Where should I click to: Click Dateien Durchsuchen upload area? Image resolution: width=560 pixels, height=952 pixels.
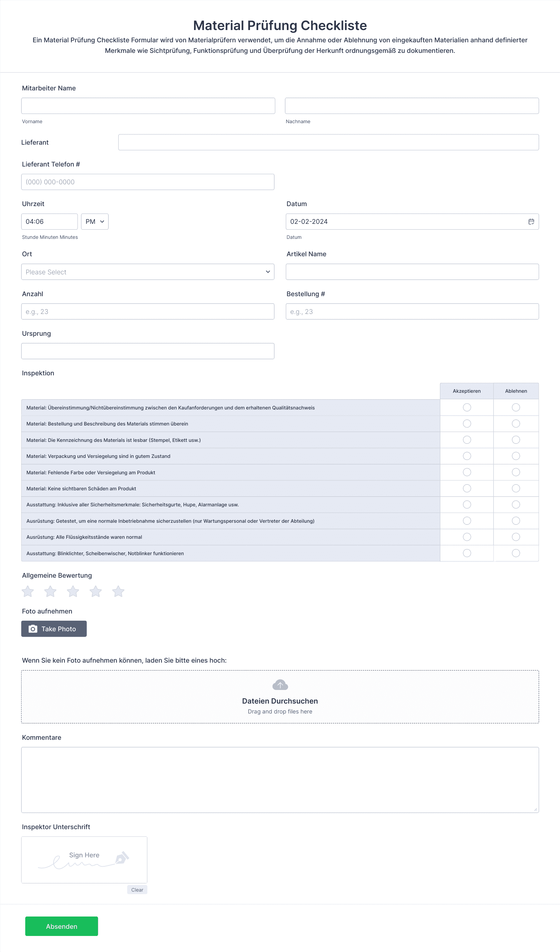point(280,697)
